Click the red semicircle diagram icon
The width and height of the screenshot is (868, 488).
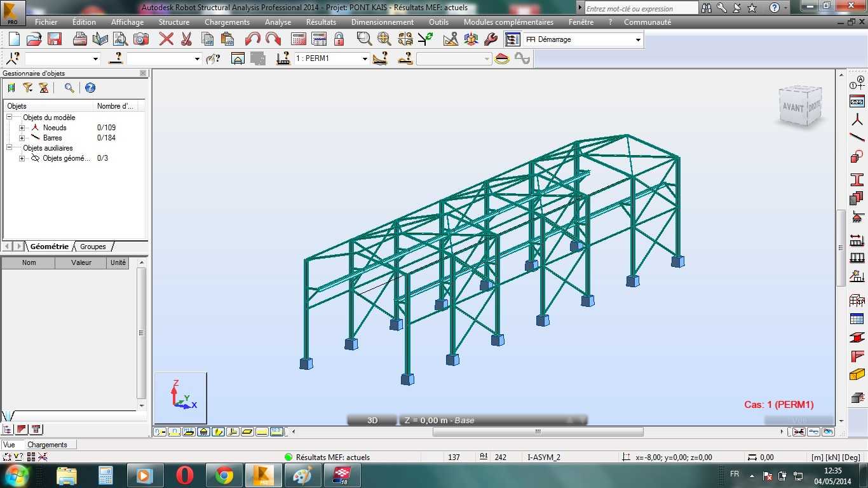point(502,58)
